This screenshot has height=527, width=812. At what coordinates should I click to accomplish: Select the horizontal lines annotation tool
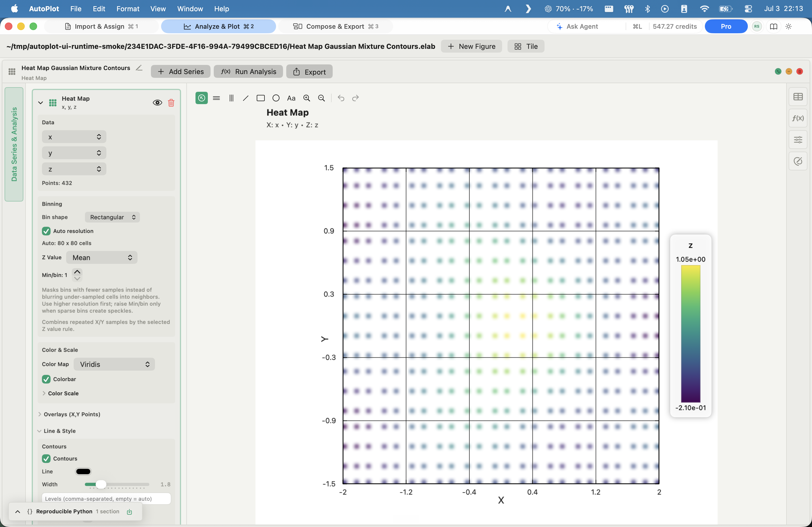click(216, 98)
